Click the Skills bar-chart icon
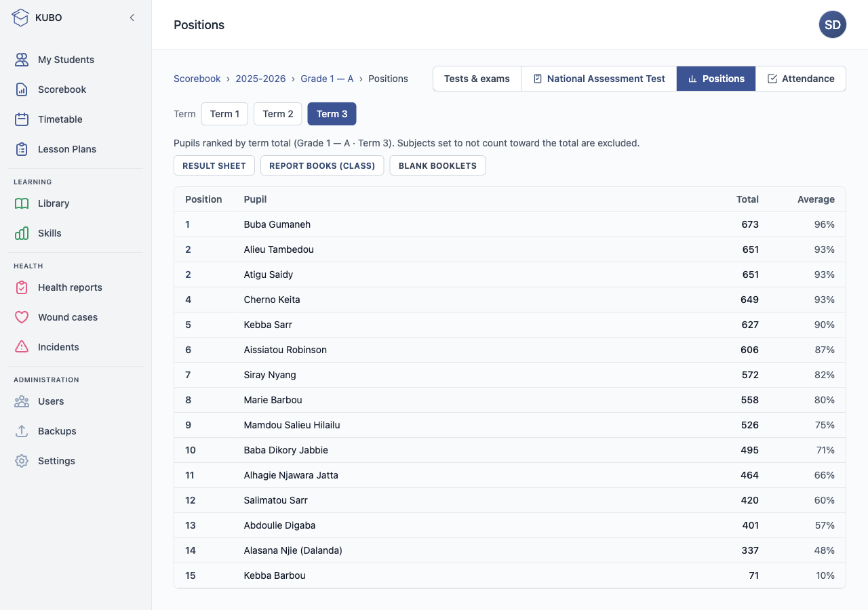Screen dimensions: 868x610 click(x=22, y=233)
